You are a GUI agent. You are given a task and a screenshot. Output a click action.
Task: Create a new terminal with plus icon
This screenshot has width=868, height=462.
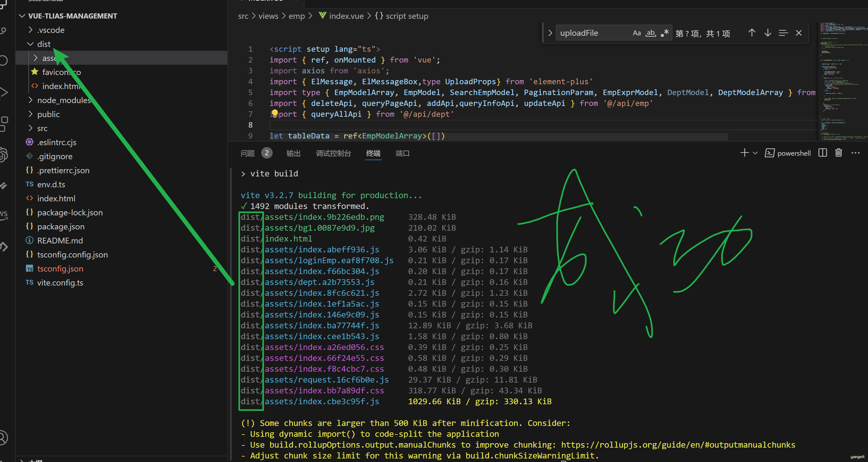click(744, 153)
